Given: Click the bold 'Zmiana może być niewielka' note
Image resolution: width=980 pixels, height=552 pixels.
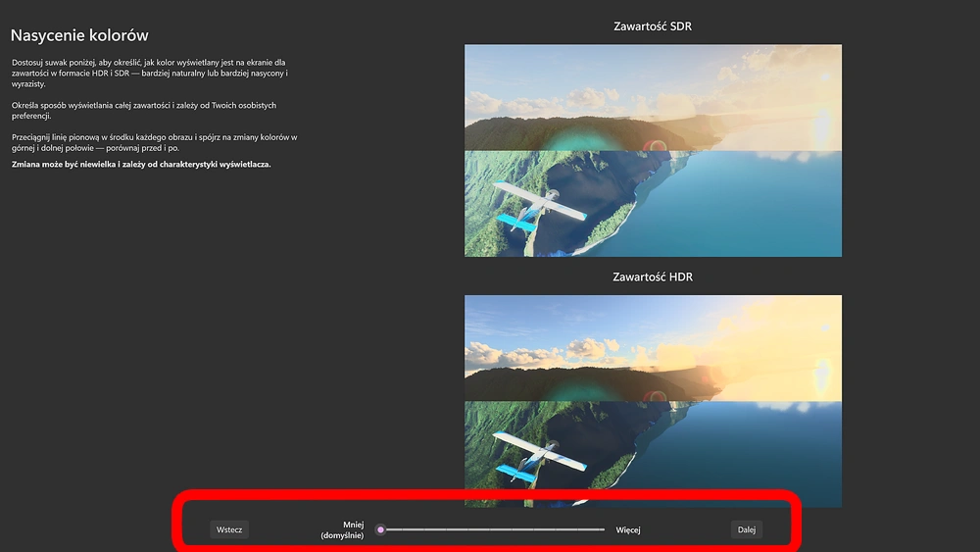Looking at the screenshot, I should (141, 165).
